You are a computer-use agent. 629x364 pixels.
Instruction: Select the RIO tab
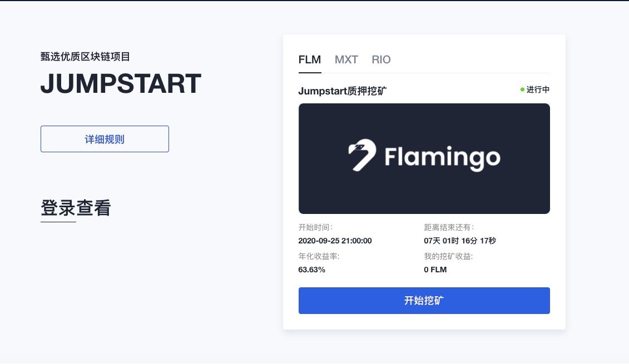tap(381, 59)
